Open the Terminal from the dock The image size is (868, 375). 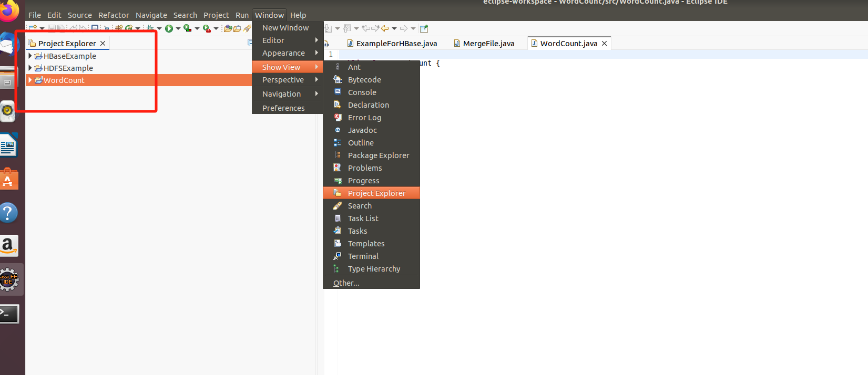9,314
